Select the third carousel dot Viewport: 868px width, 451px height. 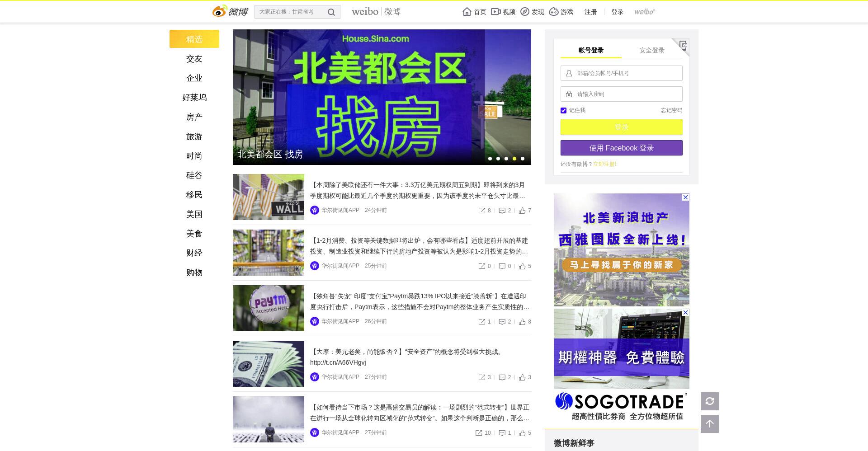[x=506, y=159]
